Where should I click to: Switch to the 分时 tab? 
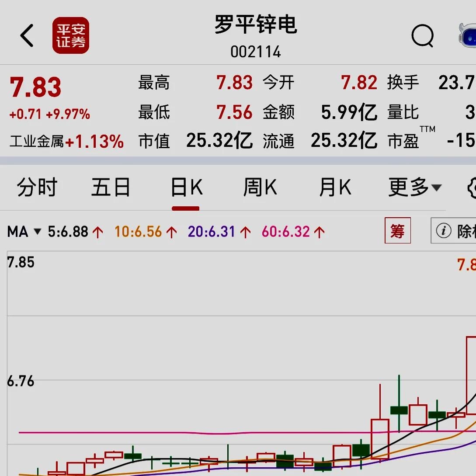[x=37, y=187]
